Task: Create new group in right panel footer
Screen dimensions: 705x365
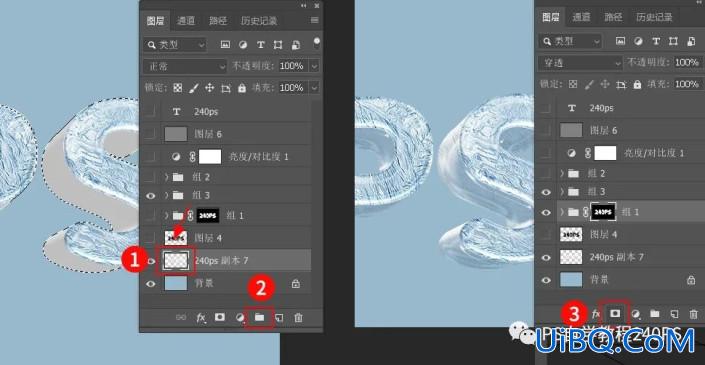Action: coord(655,313)
